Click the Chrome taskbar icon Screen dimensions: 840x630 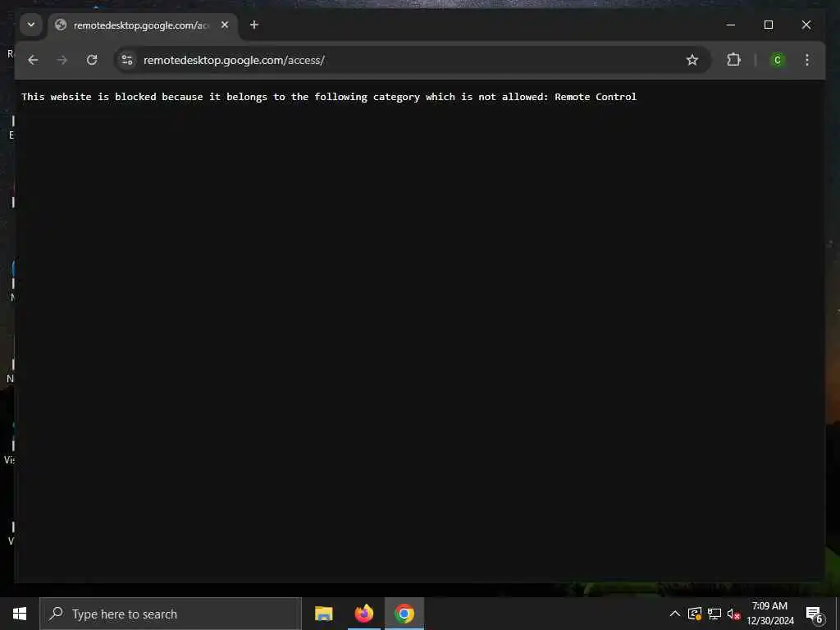click(x=404, y=614)
